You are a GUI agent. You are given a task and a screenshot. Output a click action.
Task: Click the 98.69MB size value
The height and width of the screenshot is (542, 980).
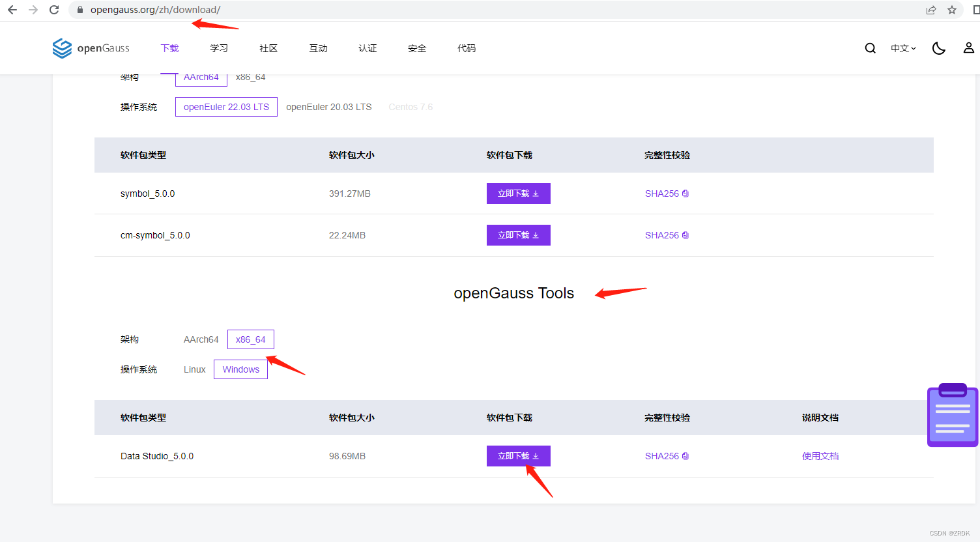click(347, 456)
